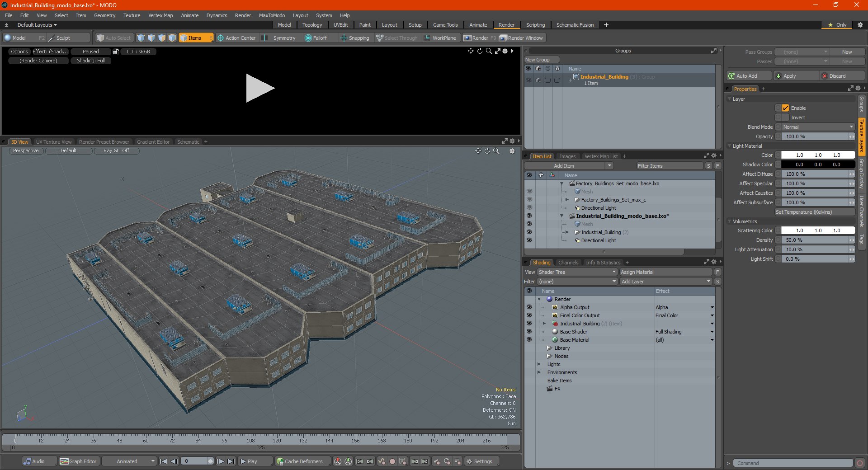Click the record keyframe circle icon

[392, 461]
